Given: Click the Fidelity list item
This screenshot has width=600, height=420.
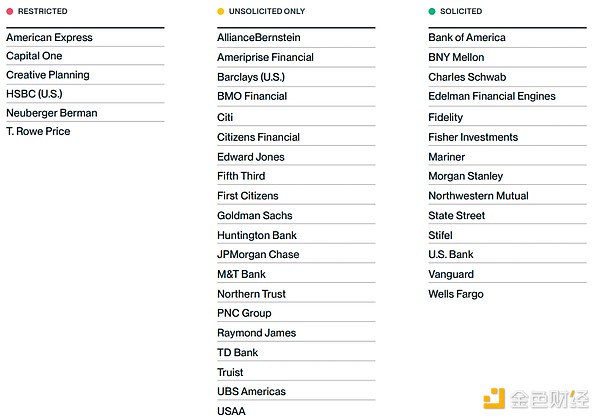Looking at the screenshot, I should coord(446,117).
